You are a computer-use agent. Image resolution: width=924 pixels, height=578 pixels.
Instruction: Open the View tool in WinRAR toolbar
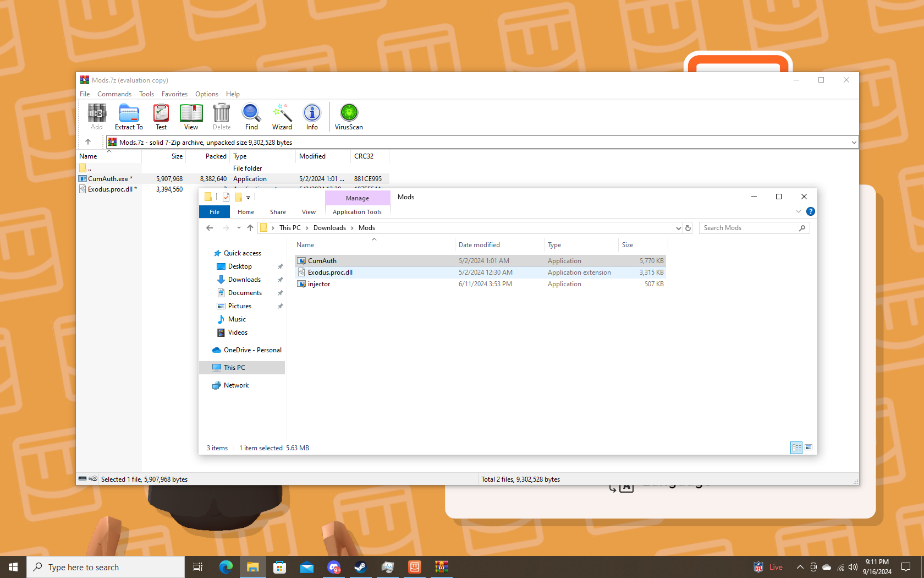[191, 117]
